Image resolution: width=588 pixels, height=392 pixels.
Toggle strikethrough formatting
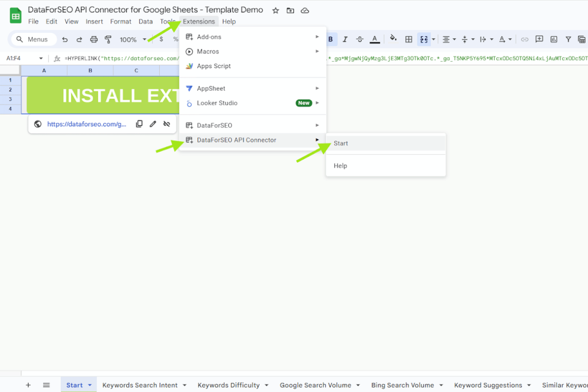[x=360, y=39]
